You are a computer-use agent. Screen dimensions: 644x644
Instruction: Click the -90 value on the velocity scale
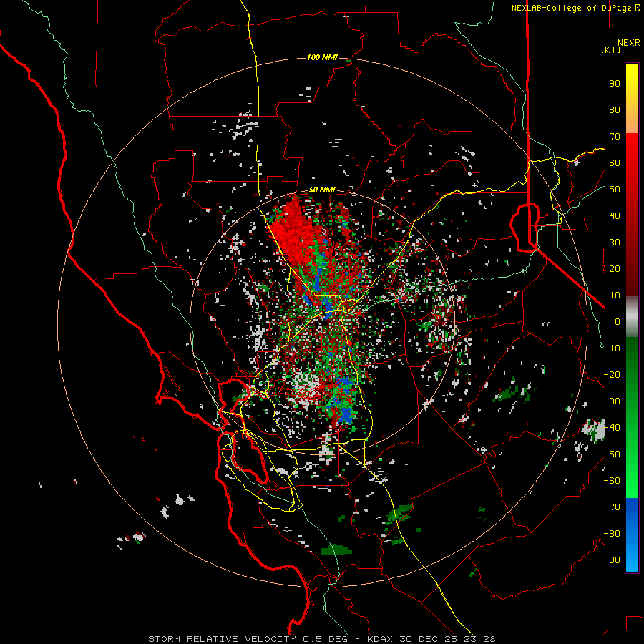coord(612,560)
